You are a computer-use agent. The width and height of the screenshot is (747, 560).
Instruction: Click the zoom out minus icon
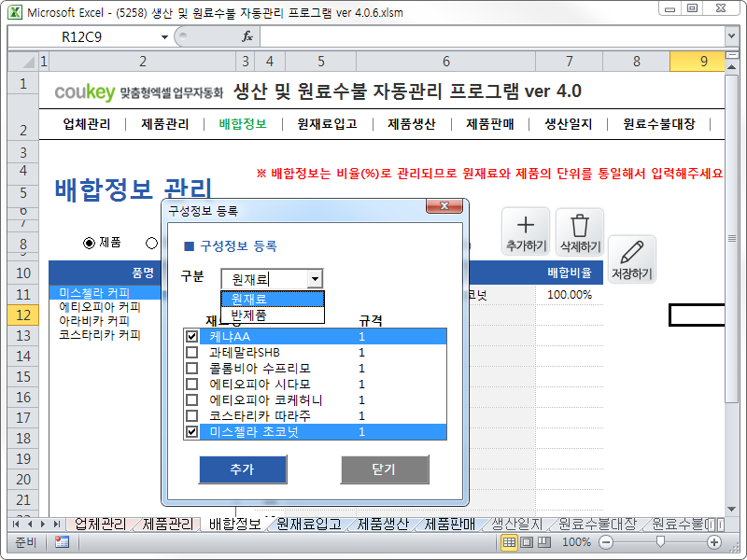coord(606,542)
